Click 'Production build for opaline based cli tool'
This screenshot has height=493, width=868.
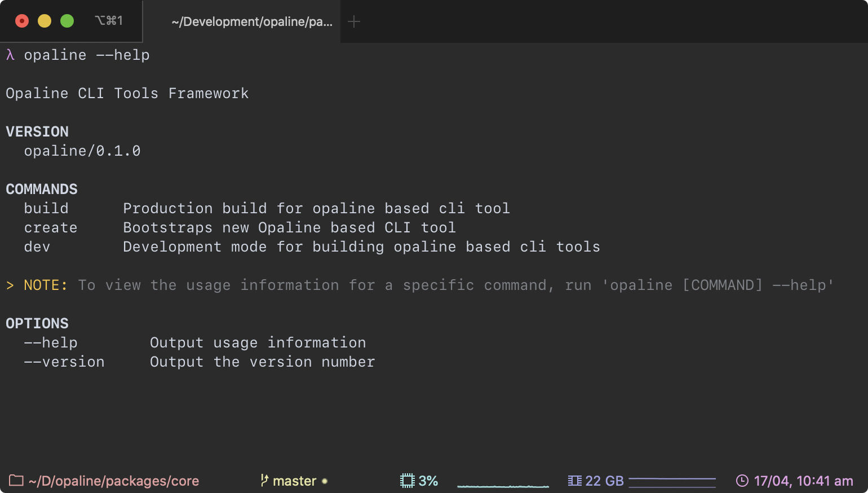pos(317,208)
